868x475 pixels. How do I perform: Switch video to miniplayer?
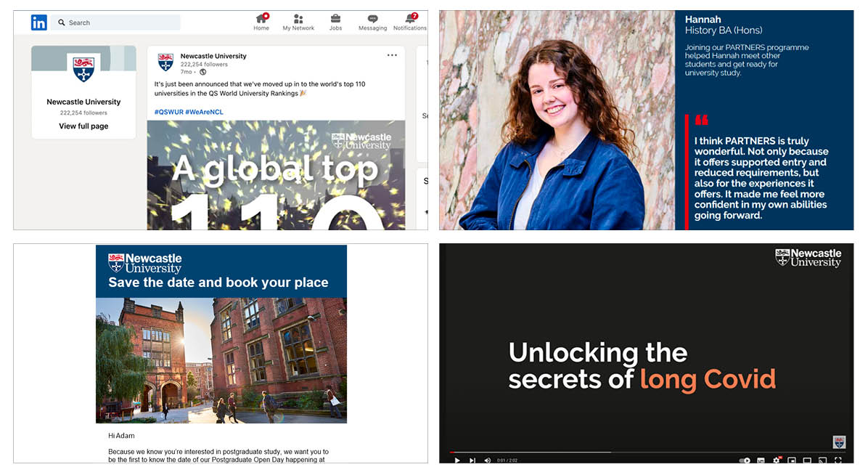(x=792, y=460)
